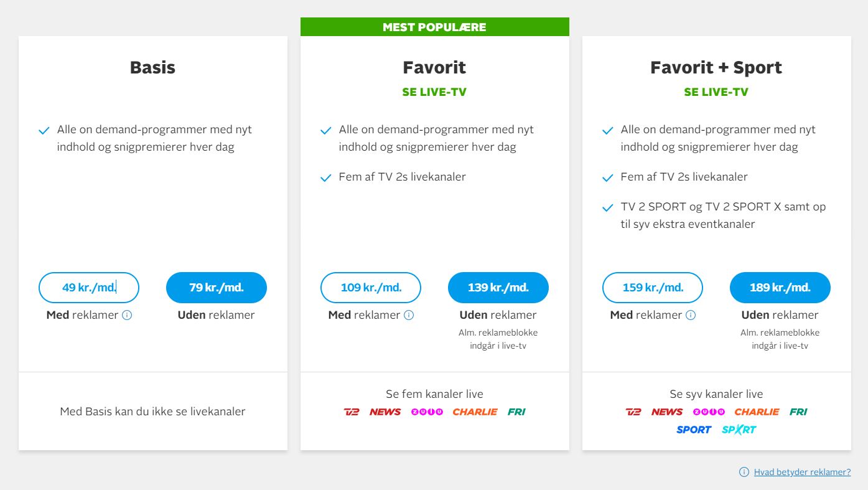Screen dimensions: 868x490
Task: Click the FRI channel logo under Favorit
Action: [x=516, y=412]
